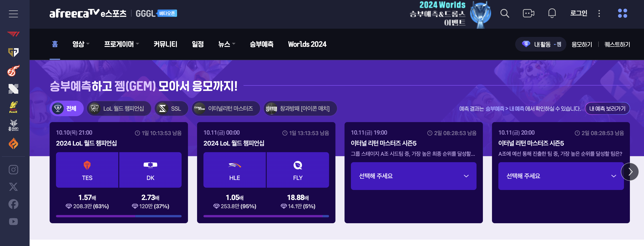Select the LoL 월드 챔피언십 filter chip
Image resolution: width=644 pixels, height=246 pixels.
(119, 108)
